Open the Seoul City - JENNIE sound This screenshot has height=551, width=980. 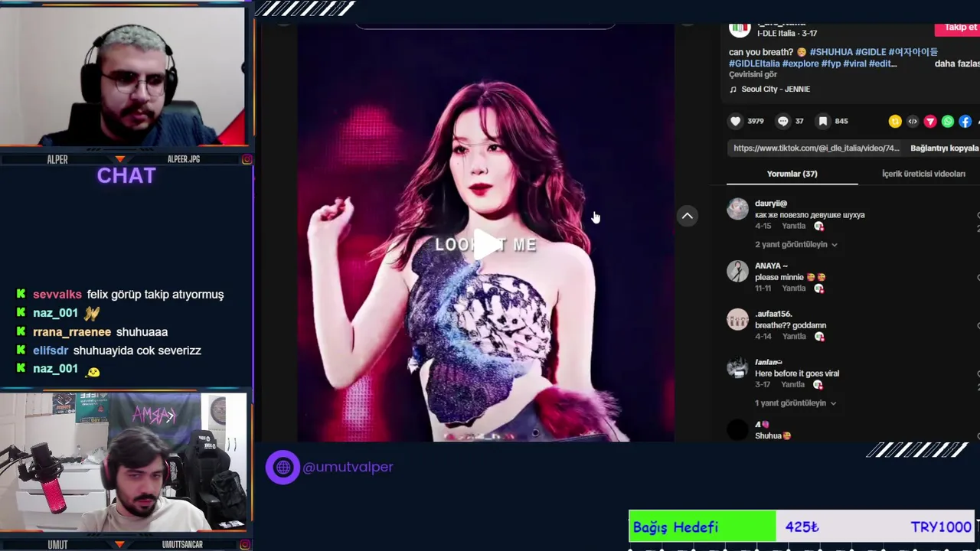[775, 89]
